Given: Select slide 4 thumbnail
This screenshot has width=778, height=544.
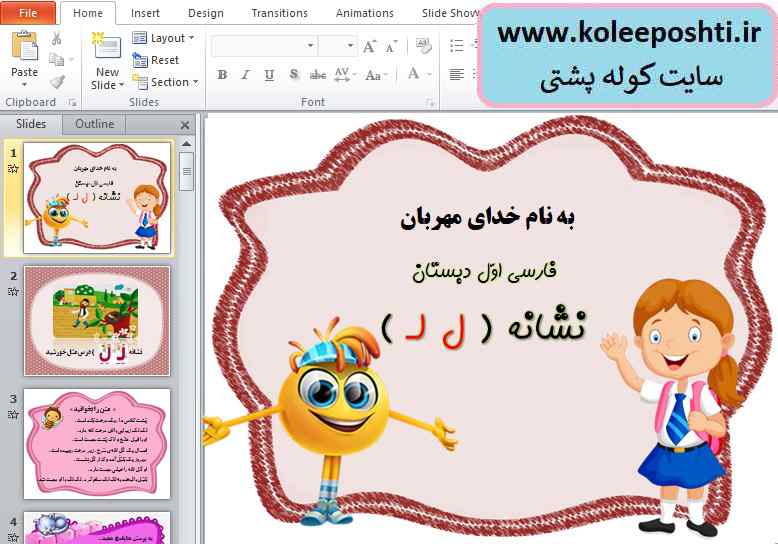Looking at the screenshot, I should (x=97, y=528).
